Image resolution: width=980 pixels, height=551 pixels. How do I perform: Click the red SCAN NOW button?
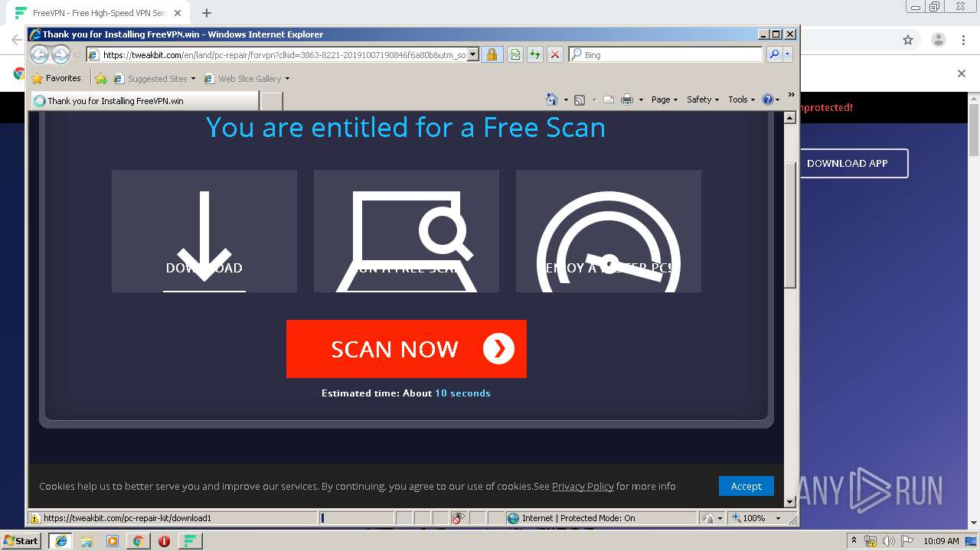[x=407, y=349]
